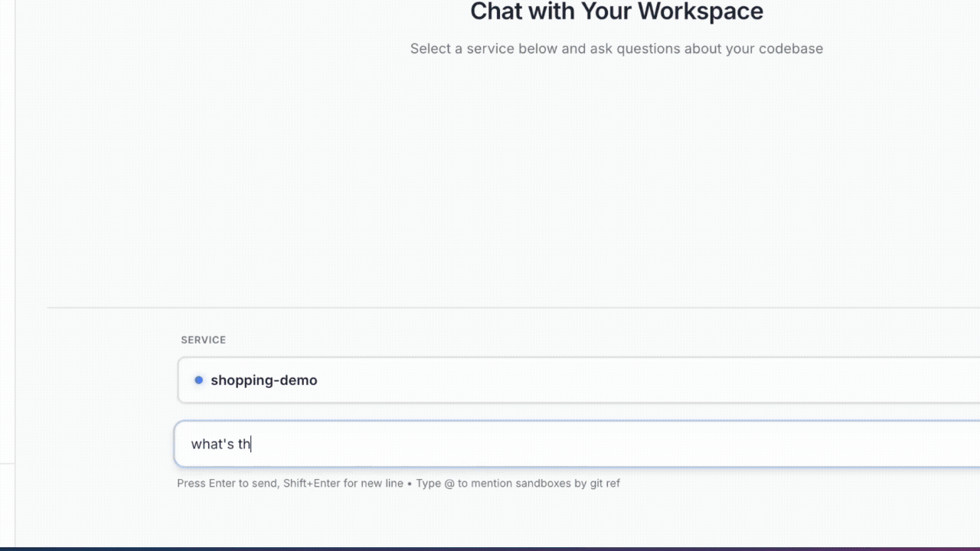Click empty space right of the typed message
Image resolution: width=980 pixels, height=551 pixels.
pyautogui.click(x=612, y=444)
